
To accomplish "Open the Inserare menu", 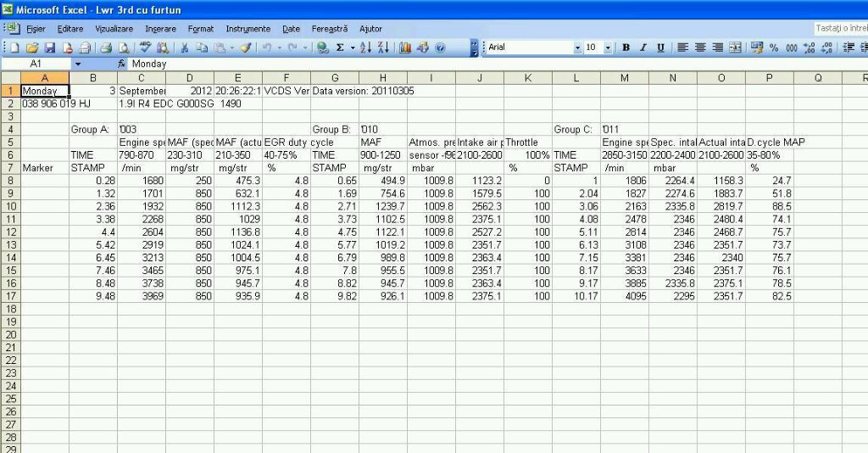I will click(160, 29).
